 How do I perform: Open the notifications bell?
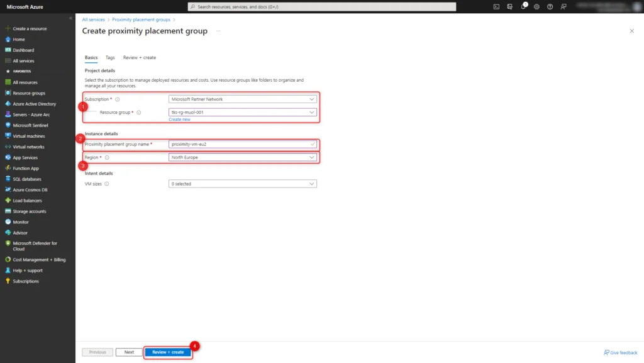pyautogui.click(x=522, y=6)
